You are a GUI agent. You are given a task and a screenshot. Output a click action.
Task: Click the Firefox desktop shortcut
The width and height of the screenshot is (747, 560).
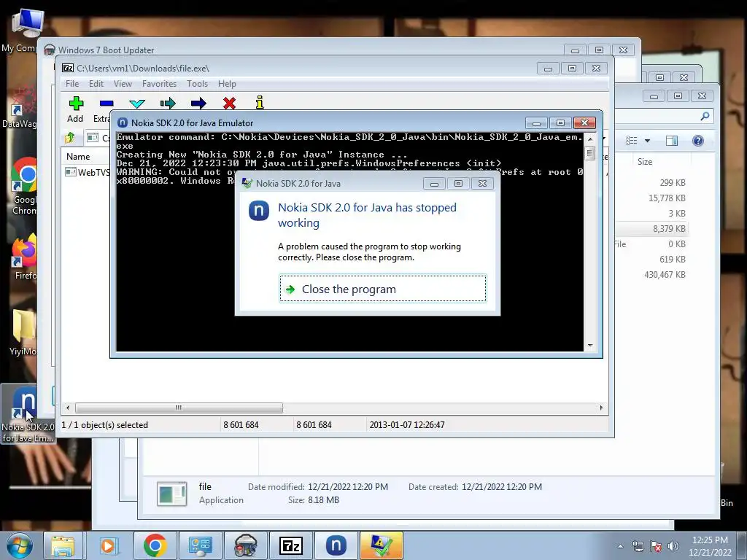click(x=25, y=256)
